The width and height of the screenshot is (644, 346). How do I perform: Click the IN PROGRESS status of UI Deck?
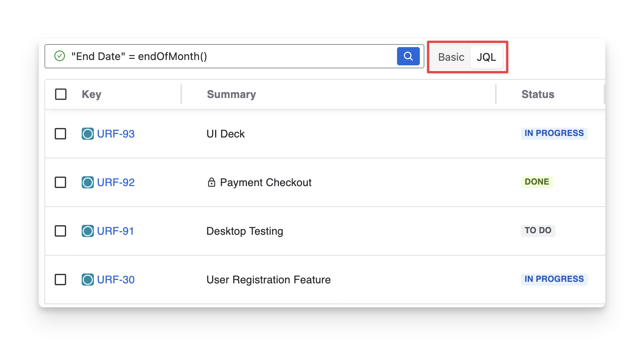click(554, 133)
